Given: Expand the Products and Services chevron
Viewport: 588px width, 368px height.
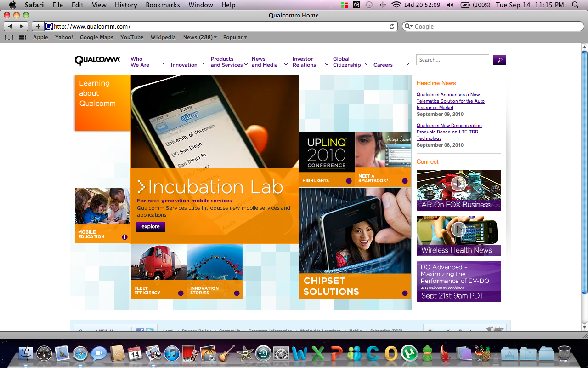Looking at the screenshot, I should pos(247,65).
